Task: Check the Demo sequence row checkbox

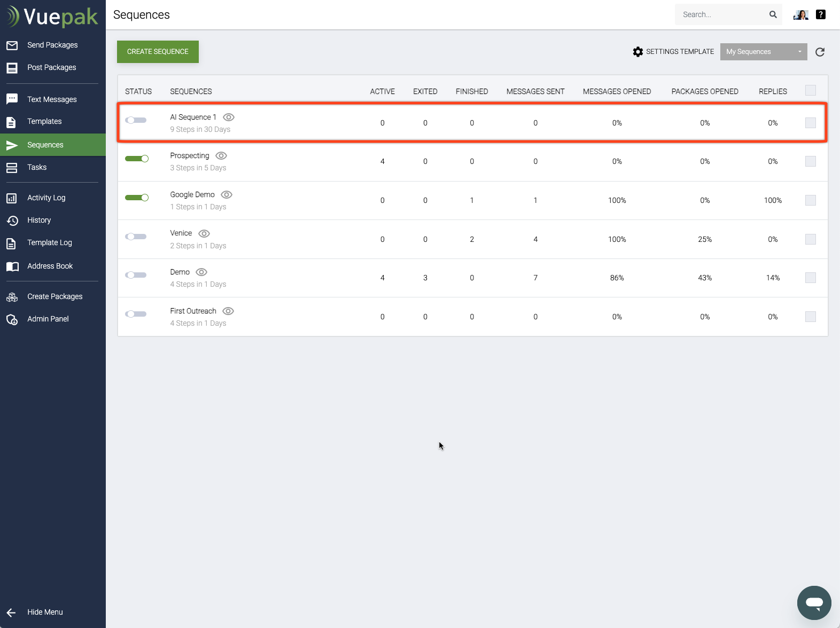Action: (x=810, y=278)
